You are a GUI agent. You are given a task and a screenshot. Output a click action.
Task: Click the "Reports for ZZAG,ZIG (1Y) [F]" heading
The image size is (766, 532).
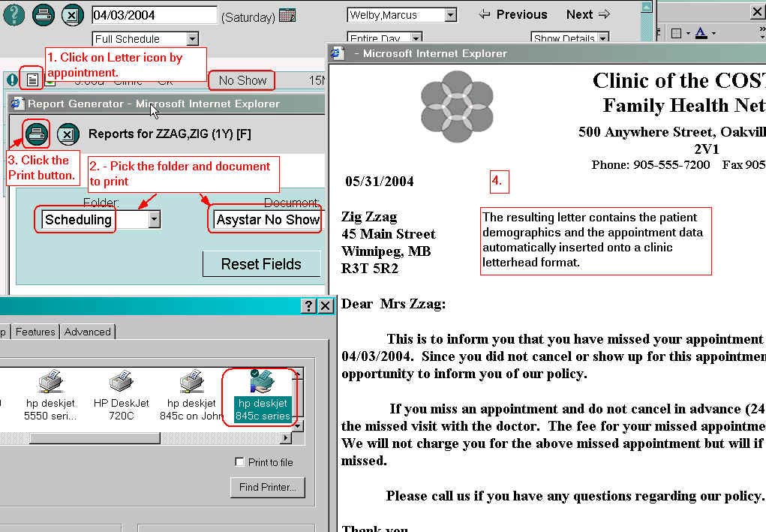(170, 134)
